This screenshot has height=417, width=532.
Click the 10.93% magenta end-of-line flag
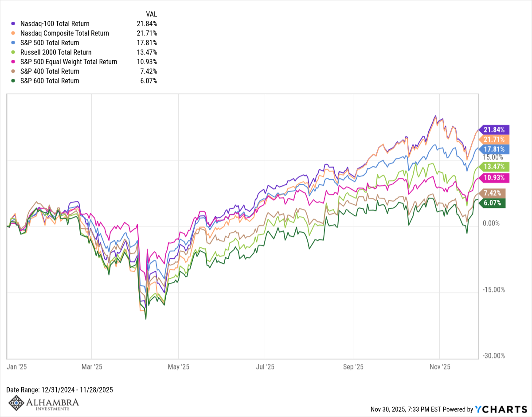pyautogui.click(x=494, y=178)
